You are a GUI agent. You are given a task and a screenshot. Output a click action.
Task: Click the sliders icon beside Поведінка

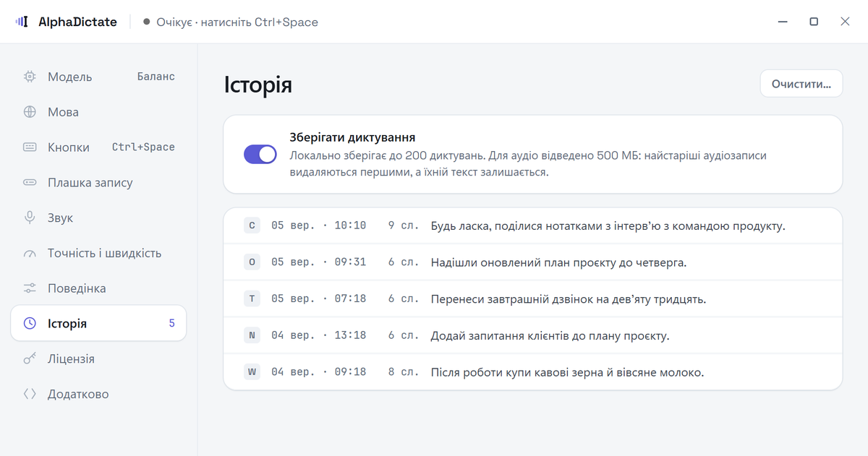pyautogui.click(x=30, y=288)
